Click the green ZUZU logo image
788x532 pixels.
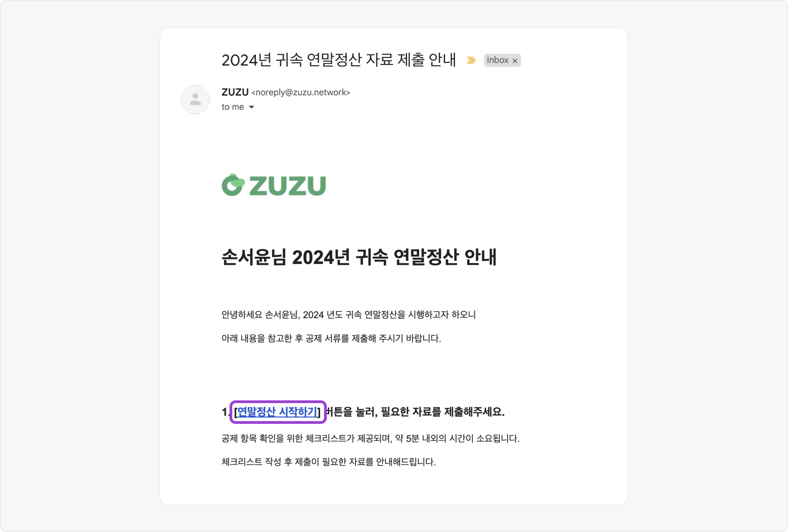coord(274,185)
